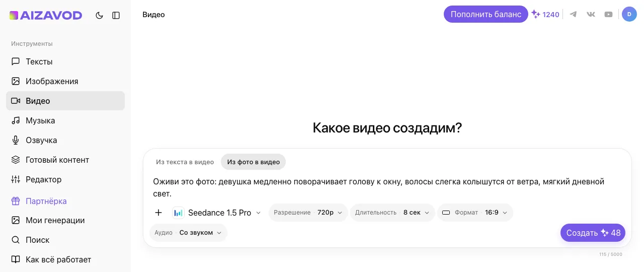Click the Тексты chat bubble icon
Image resolution: width=644 pixels, height=272 pixels.
click(x=16, y=61)
